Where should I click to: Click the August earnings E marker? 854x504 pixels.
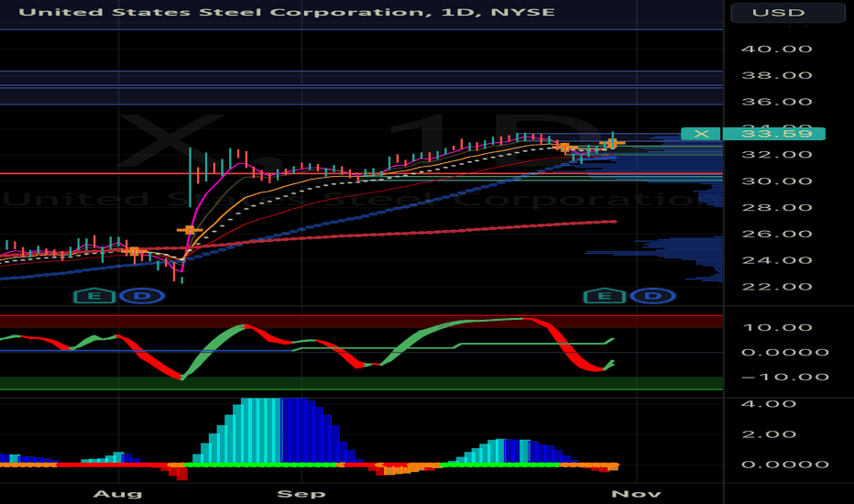pos(94,296)
